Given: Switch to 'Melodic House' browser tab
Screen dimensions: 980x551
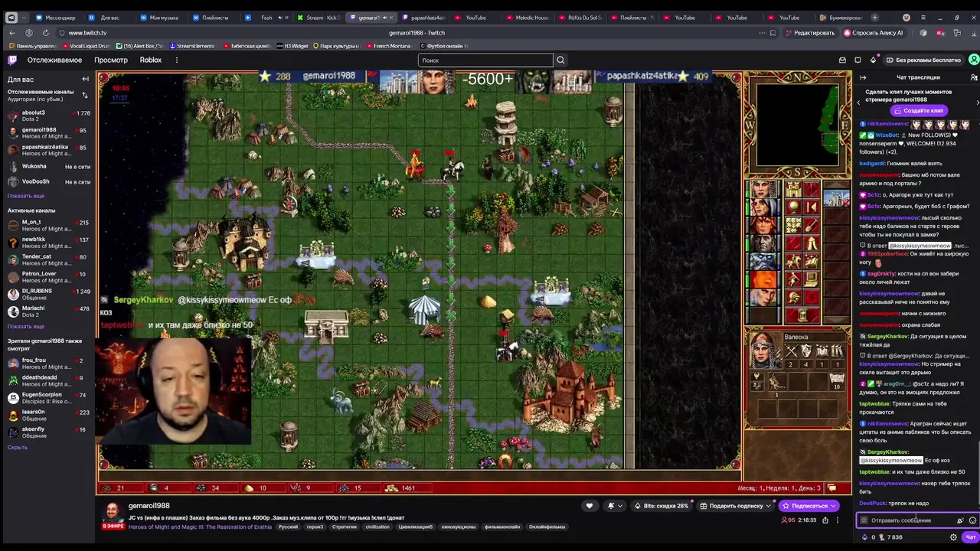Looking at the screenshot, I should click(527, 17).
